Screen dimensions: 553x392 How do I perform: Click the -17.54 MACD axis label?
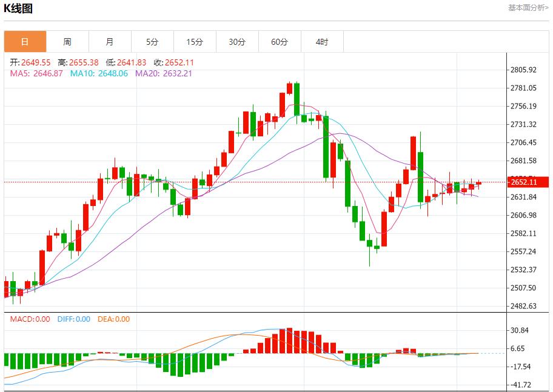click(520, 367)
